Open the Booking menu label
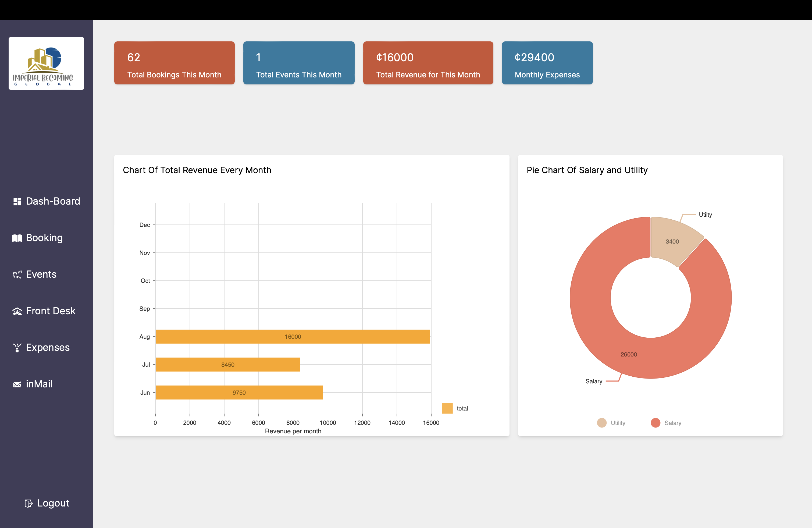The image size is (812, 528). (44, 238)
